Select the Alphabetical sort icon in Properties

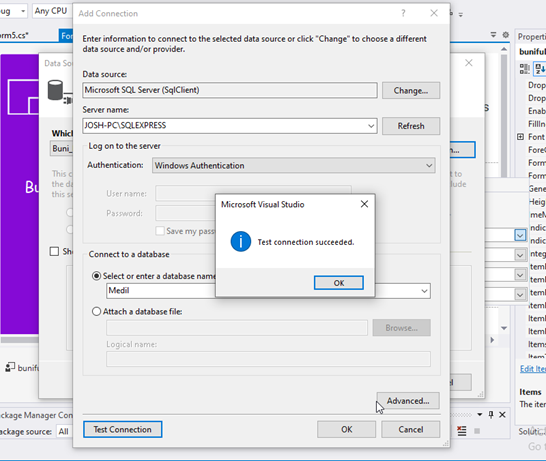(540, 69)
